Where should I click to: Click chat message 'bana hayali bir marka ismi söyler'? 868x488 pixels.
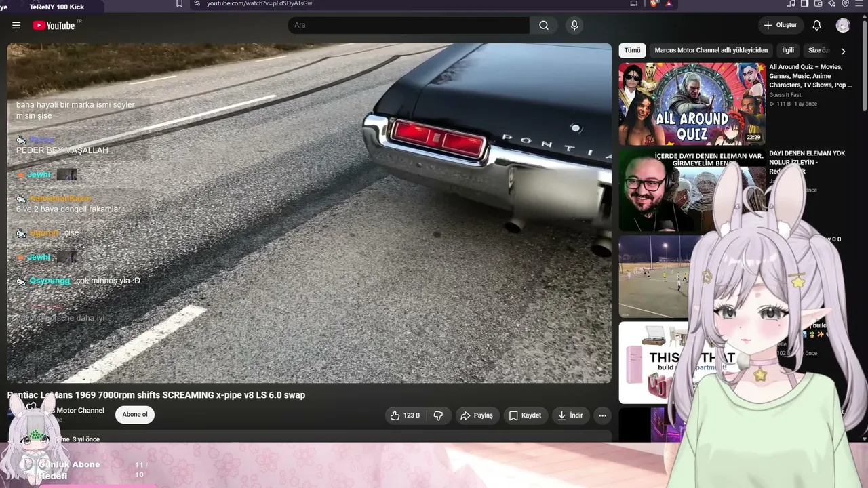click(x=75, y=105)
